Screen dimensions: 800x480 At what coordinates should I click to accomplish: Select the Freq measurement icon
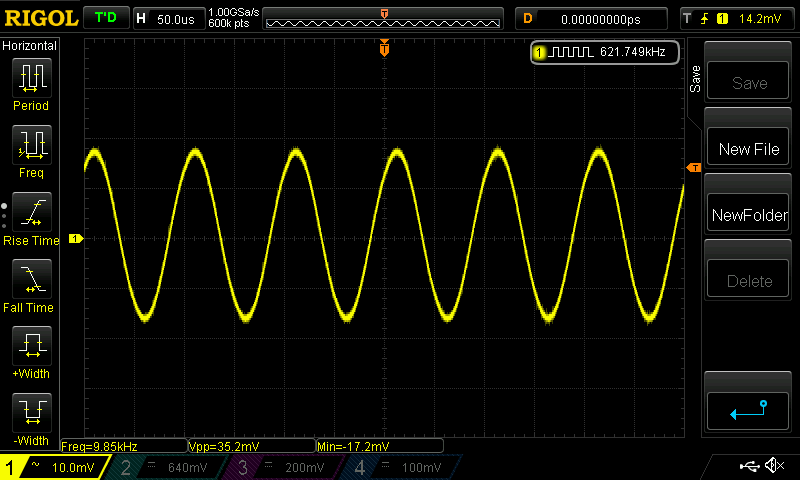pos(32,145)
